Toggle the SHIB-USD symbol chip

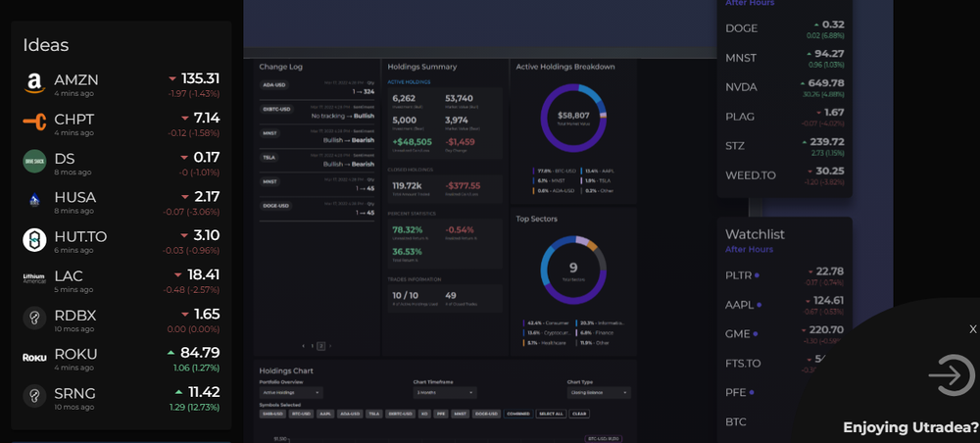[x=273, y=414]
